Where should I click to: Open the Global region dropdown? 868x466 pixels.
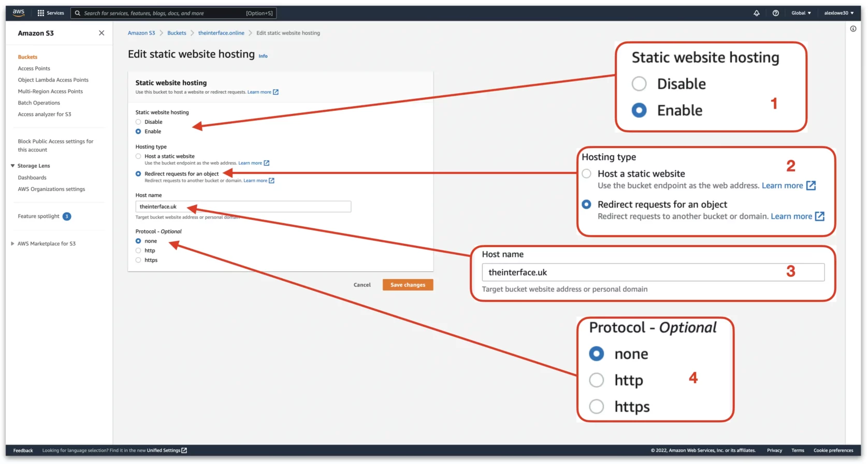(x=801, y=13)
